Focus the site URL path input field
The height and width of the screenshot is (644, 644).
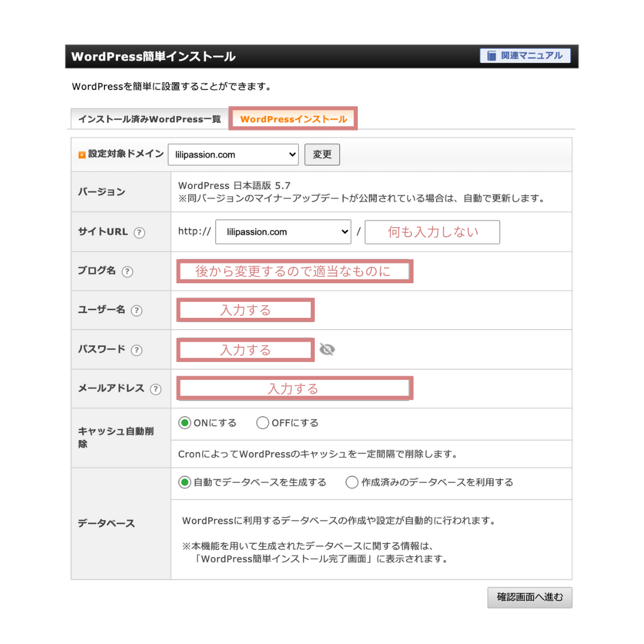[x=432, y=232]
